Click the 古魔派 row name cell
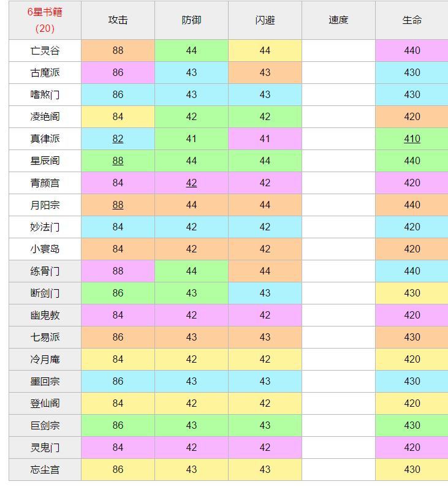448x487 pixels. [x=45, y=73]
